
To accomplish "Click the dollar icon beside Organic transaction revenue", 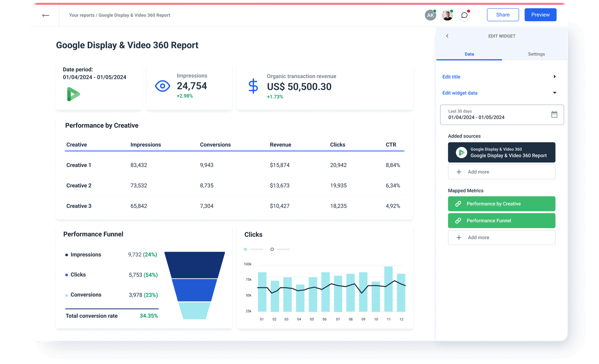I will pyautogui.click(x=253, y=86).
